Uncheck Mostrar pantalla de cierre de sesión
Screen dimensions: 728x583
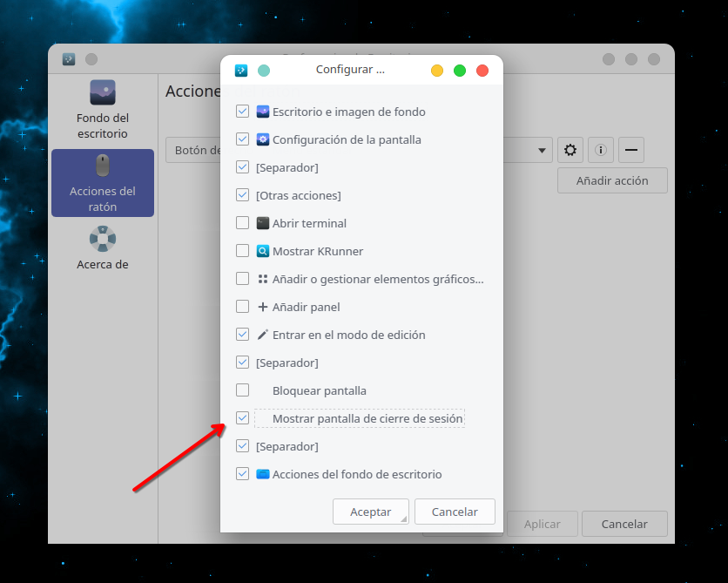[243, 418]
